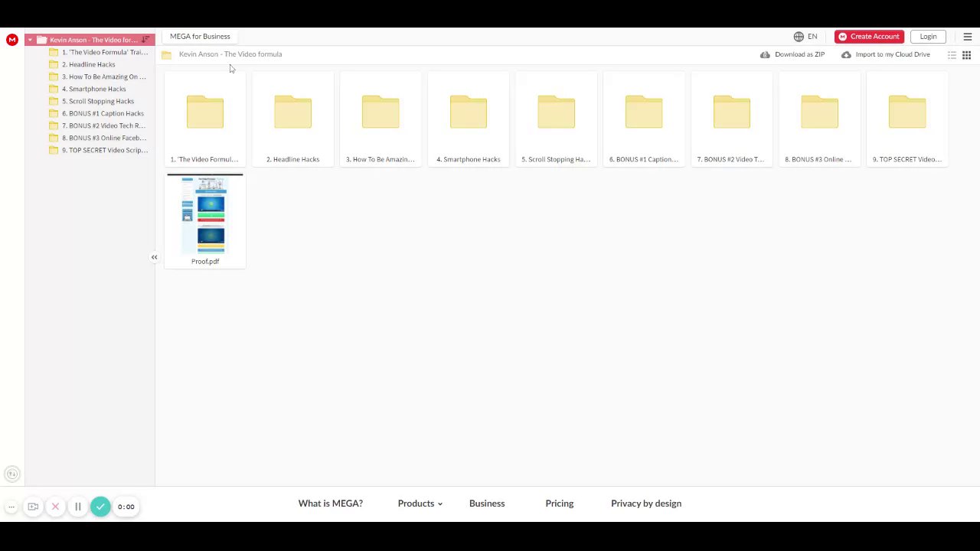Viewport: 980px width, 551px height.
Task: Click the Proof.pdf file name
Action: (205, 262)
